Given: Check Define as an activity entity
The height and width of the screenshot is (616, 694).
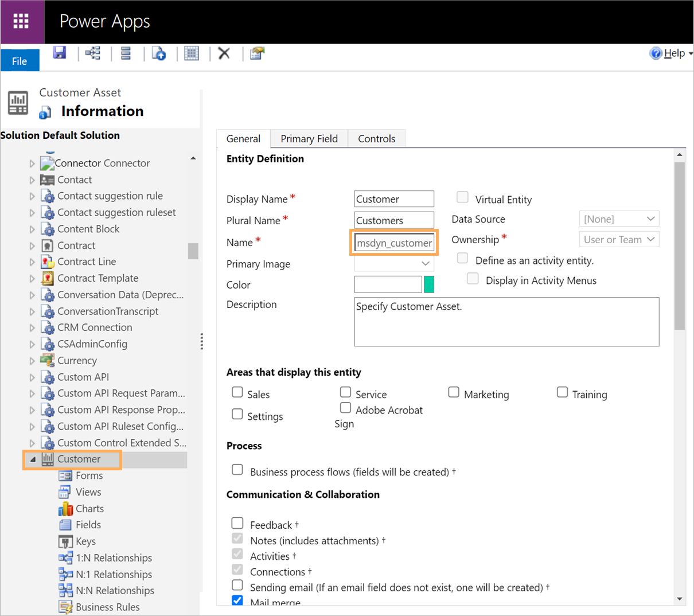Looking at the screenshot, I should coord(462,258).
